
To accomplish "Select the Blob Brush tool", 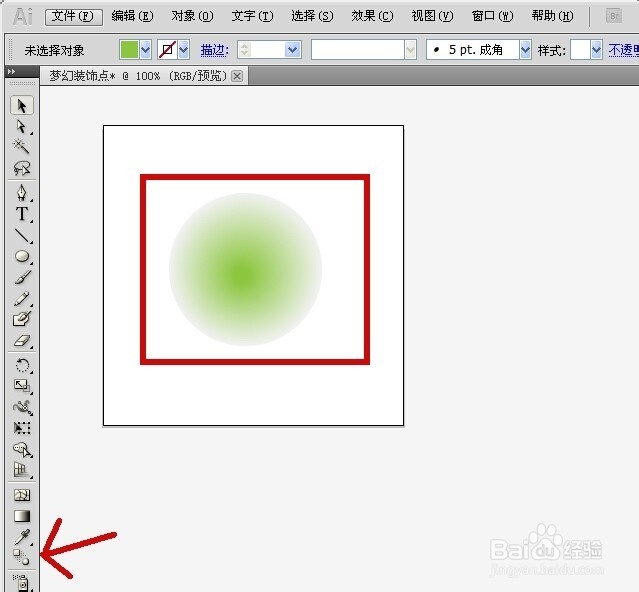I will click(x=22, y=319).
